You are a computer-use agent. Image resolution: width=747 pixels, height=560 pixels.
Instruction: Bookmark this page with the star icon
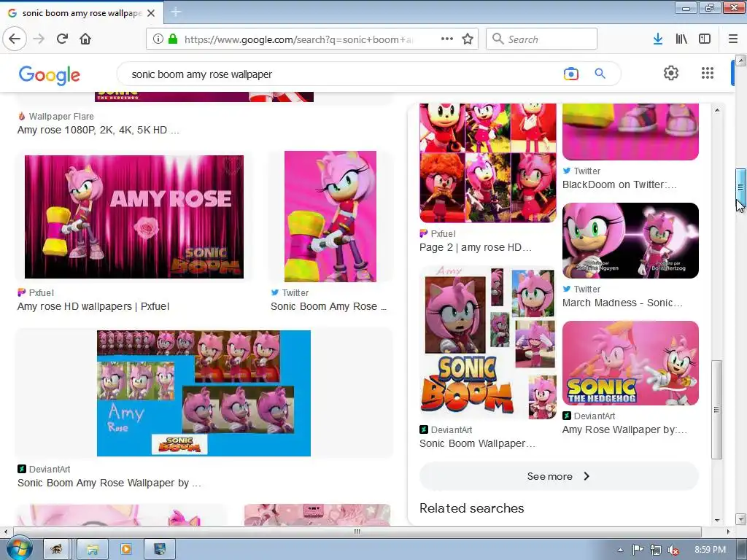(468, 39)
